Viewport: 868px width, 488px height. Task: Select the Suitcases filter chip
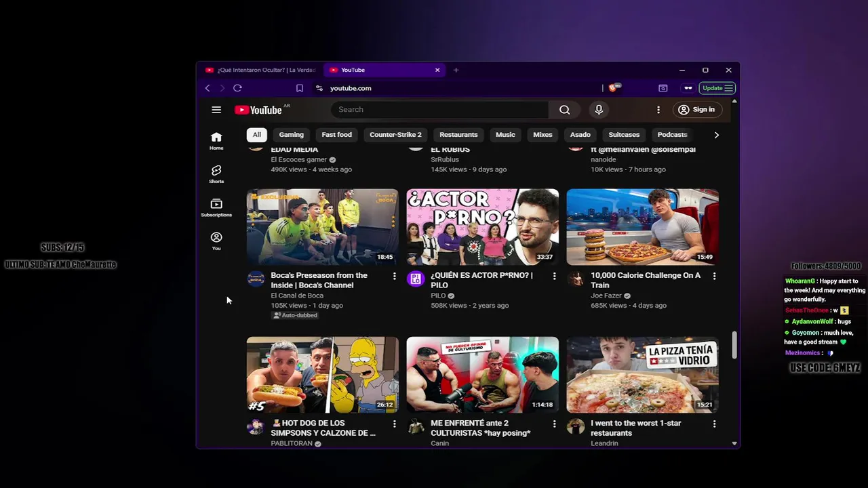tap(624, 135)
